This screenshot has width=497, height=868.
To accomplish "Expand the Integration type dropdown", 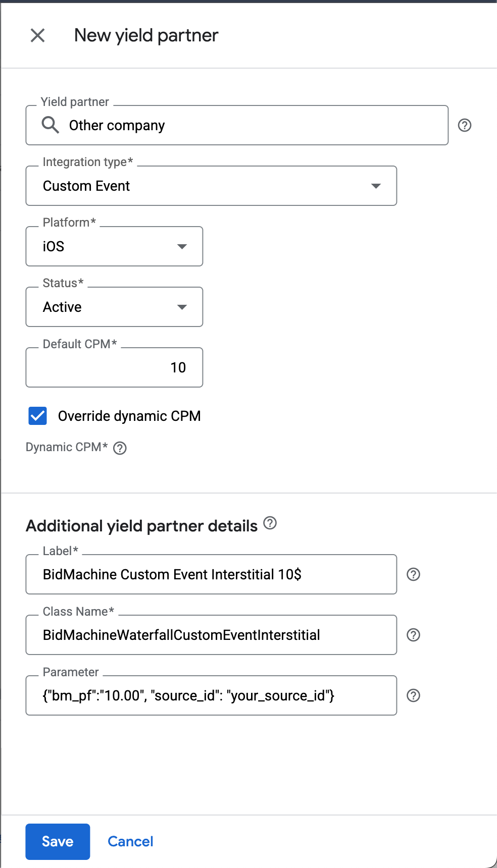I will (211, 186).
